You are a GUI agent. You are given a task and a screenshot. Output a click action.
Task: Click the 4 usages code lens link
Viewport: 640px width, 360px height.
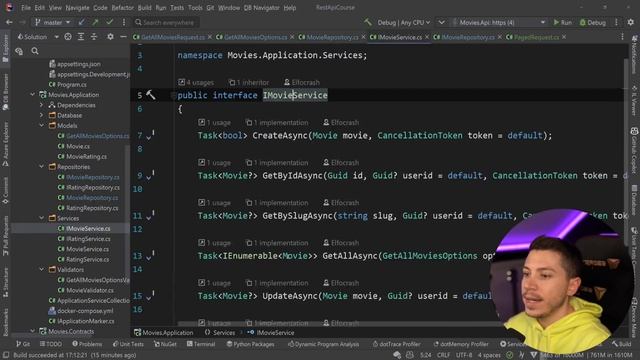(x=196, y=82)
